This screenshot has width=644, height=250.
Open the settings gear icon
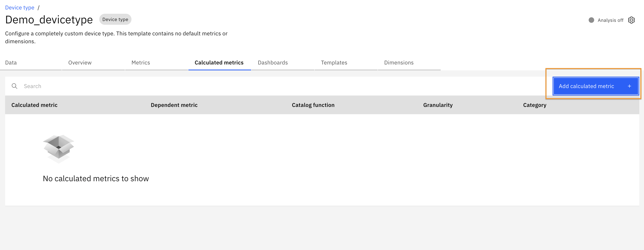(x=631, y=20)
